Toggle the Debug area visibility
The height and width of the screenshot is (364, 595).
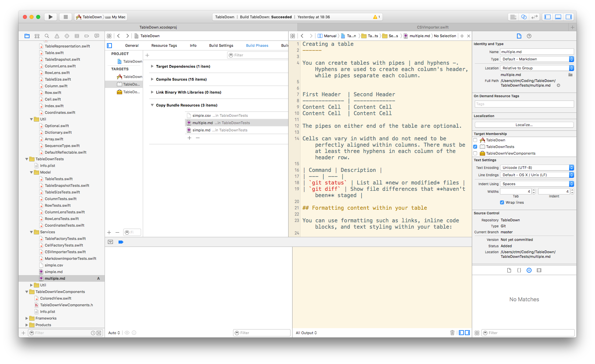[558, 17]
